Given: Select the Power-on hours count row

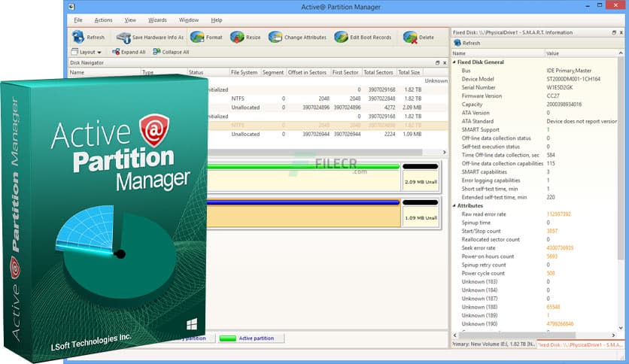Looking at the screenshot, I should tap(535, 256).
